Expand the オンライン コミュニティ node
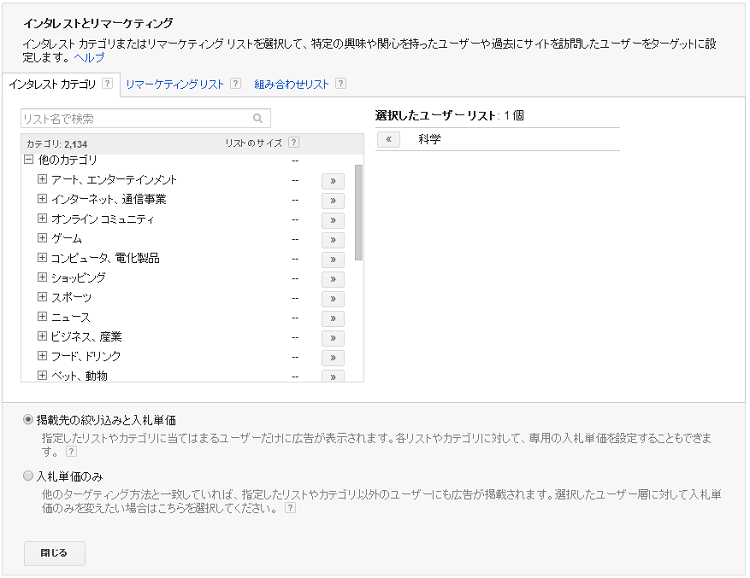This screenshot has height=578, width=750. (x=42, y=218)
